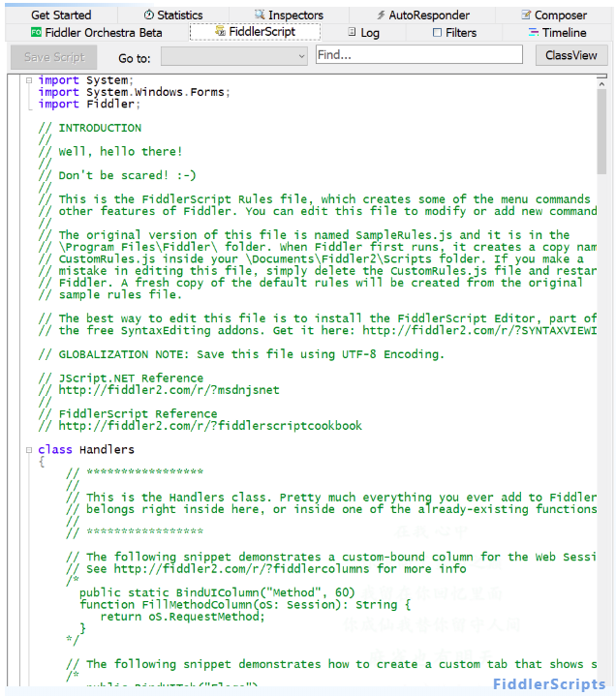Viewport: 616px width, 696px height.
Task: Click the green FO Orchestra icon
Action: (36, 32)
